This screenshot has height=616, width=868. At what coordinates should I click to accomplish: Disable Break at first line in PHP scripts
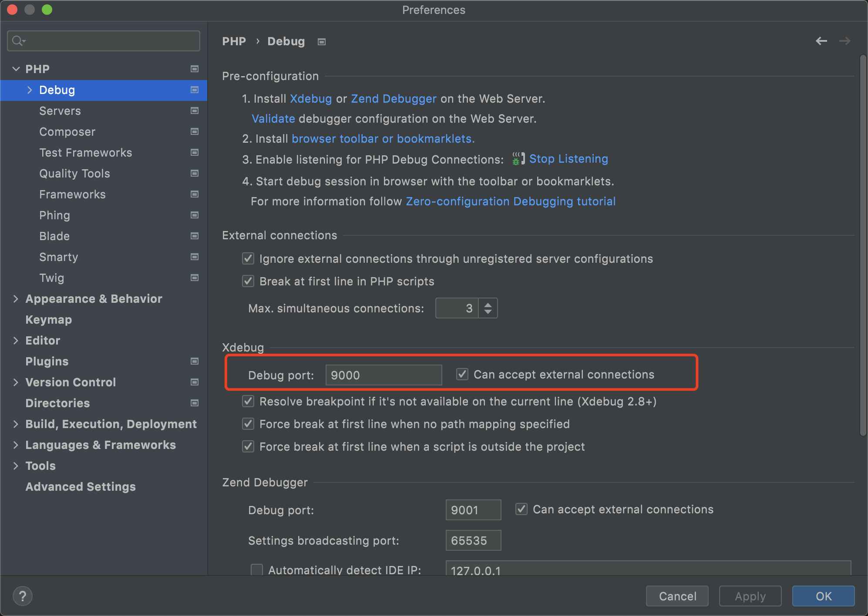point(248,281)
